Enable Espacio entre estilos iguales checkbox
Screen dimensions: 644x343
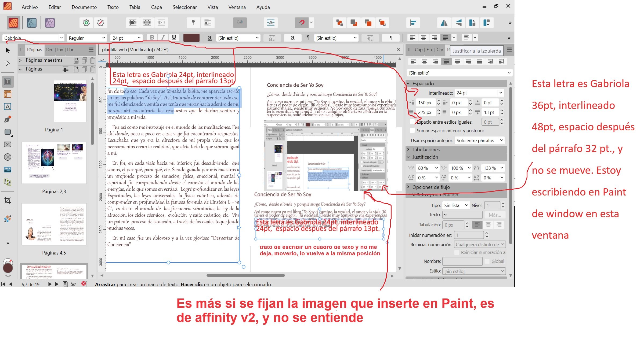[412, 122]
